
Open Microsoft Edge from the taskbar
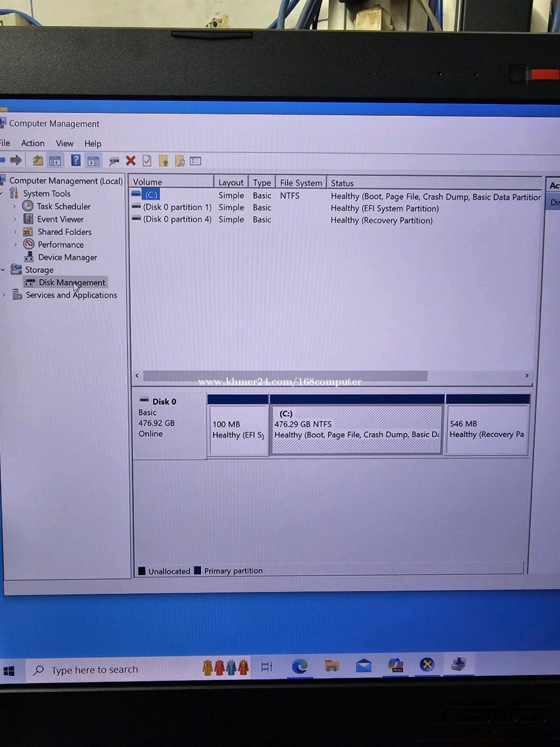tap(300, 666)
